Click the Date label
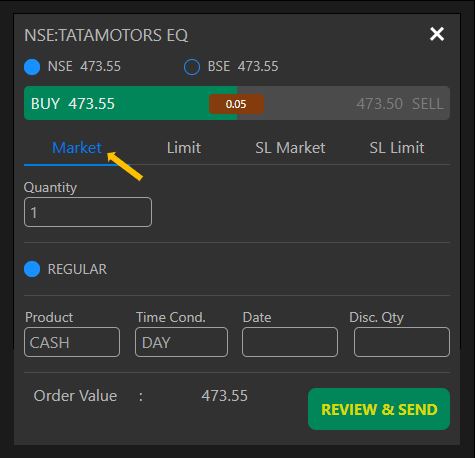 tap(257, 317)
